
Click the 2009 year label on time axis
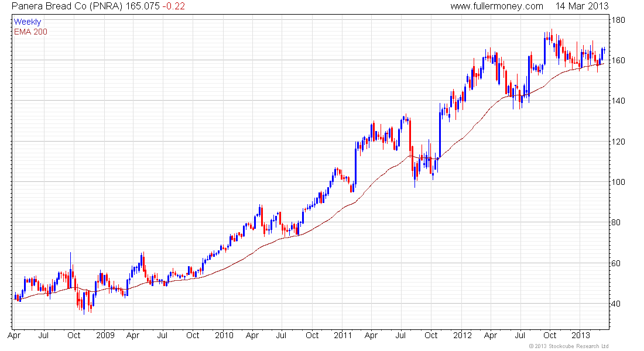tap(105, 335)
